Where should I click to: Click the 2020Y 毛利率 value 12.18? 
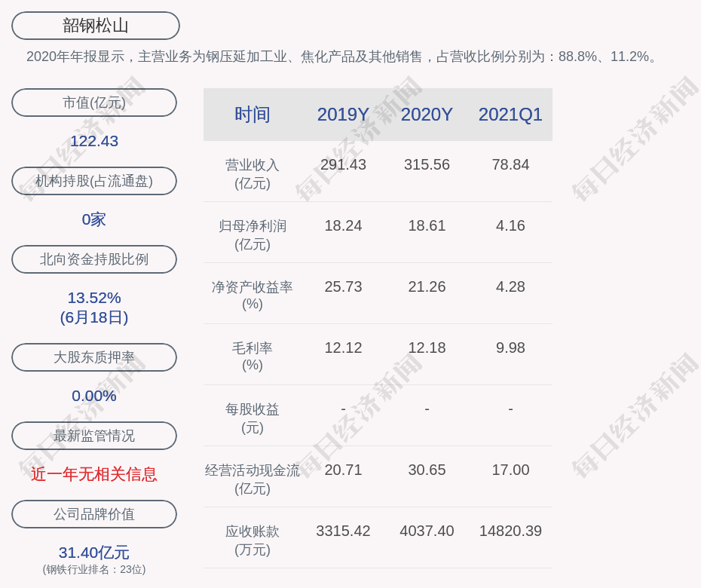click(427, 348)
